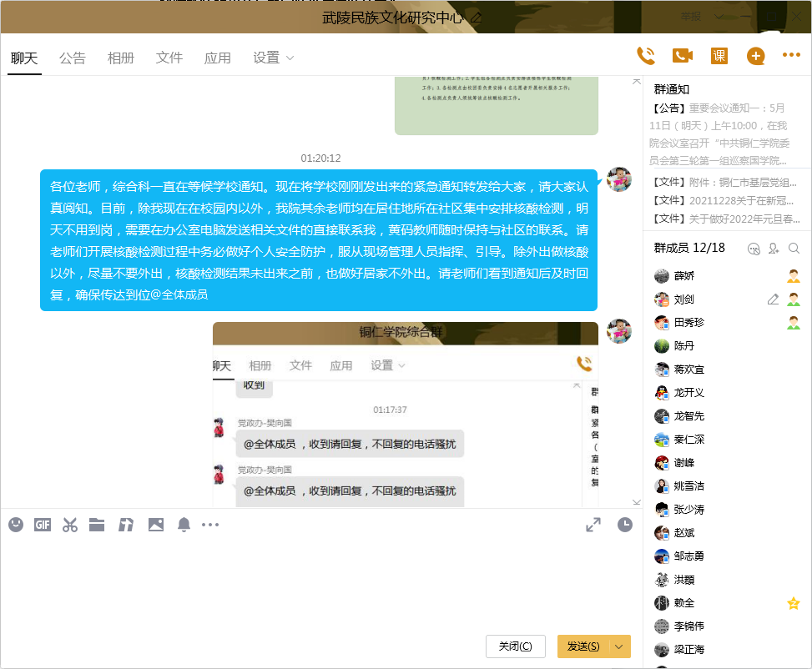Expand the 设置 dropdown

point(274,58)
